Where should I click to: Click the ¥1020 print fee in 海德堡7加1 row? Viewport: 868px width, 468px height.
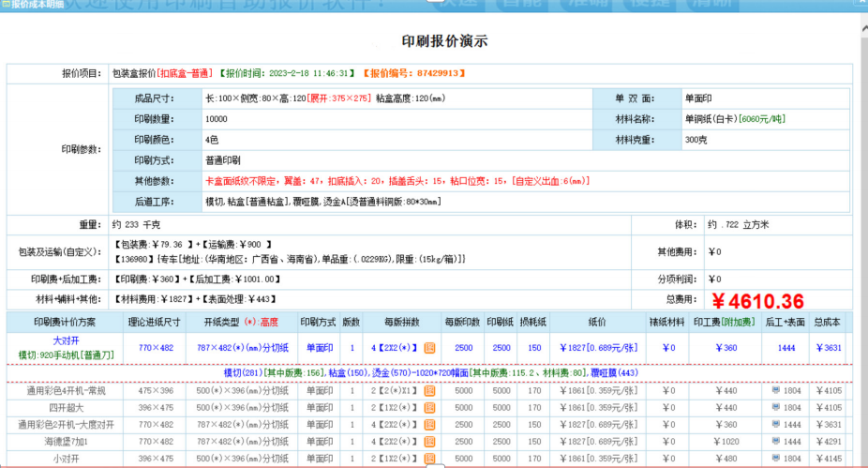726,442
